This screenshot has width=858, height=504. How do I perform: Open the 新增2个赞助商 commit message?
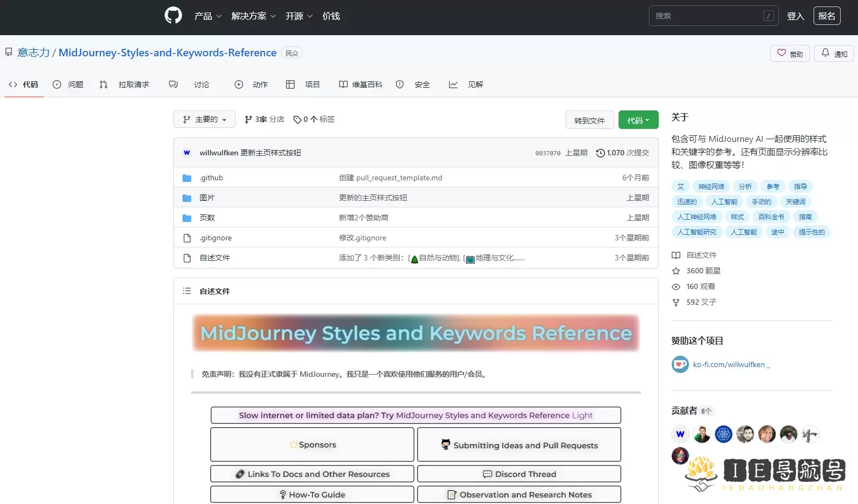click(363, 218)
